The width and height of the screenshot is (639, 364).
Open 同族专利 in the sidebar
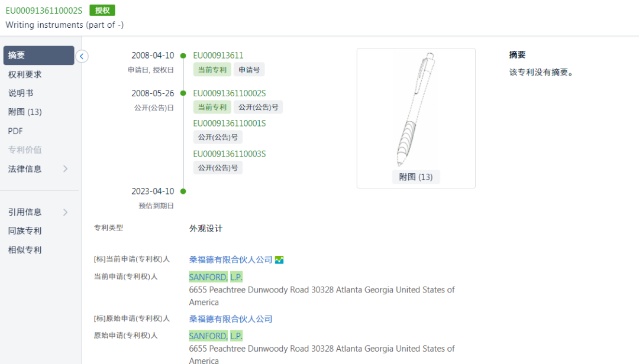pyautogui.click(x=25, y=231)
